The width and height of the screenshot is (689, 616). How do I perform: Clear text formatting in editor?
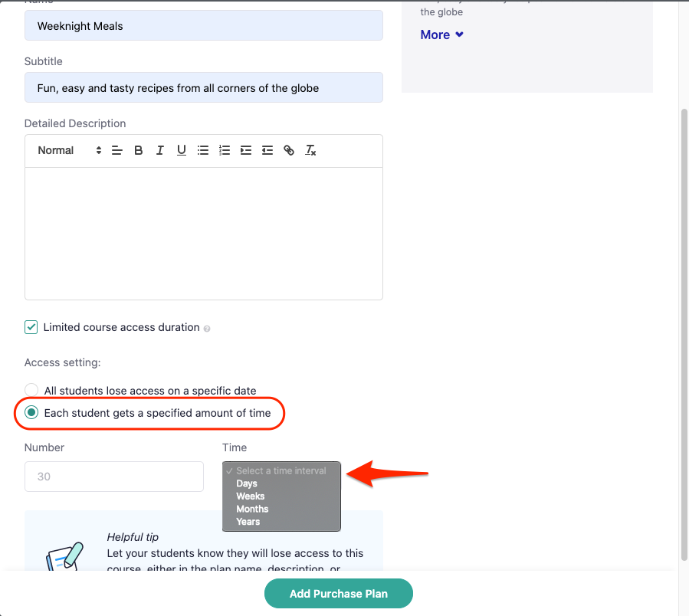(310, 151)
